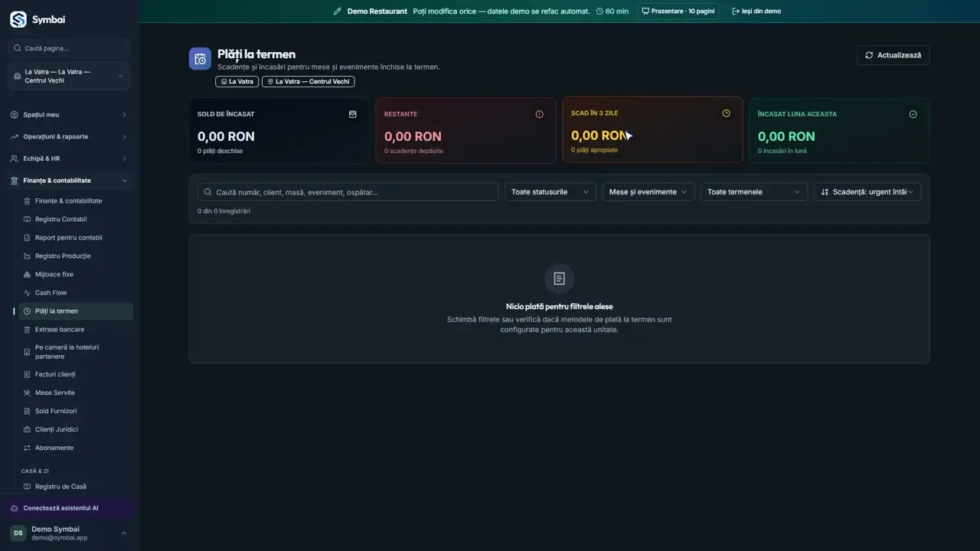Expand the Echipă & HR section
The height and width of the screenshot is (551, 980).
(x=69, y=158)
